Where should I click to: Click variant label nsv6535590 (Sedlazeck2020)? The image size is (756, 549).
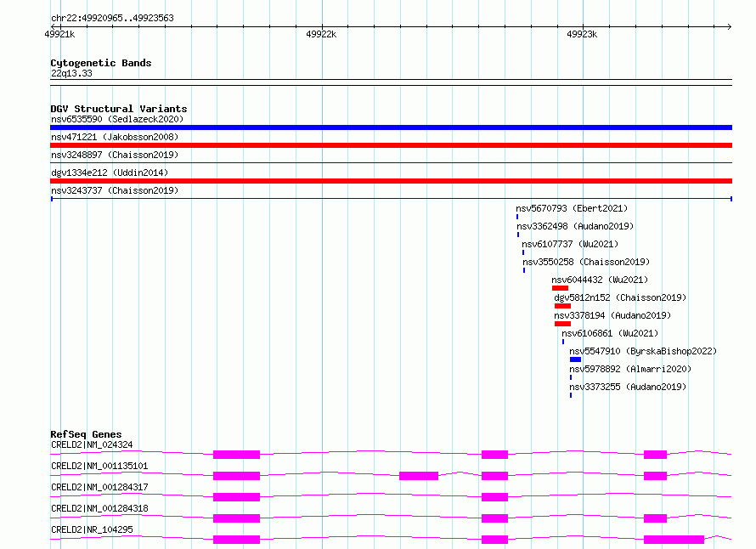(x=117, y=119)
